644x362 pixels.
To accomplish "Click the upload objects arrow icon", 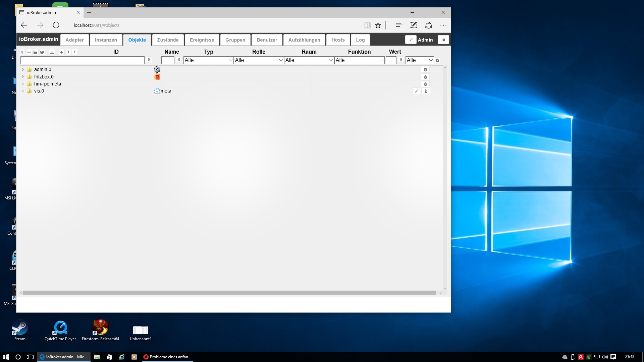I will [68, 52].
